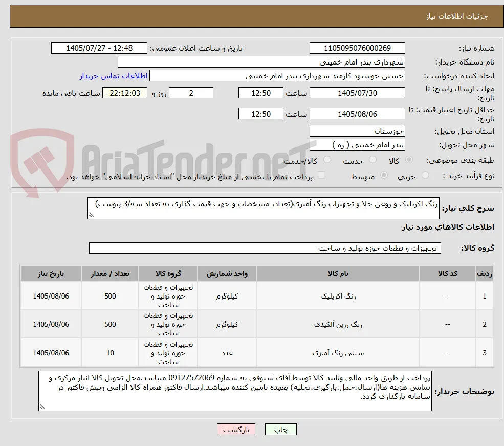The width and height of the screenshot is (504, 446).
Task: Select the جزیی purchase type radio
Action: coord(425,175)
